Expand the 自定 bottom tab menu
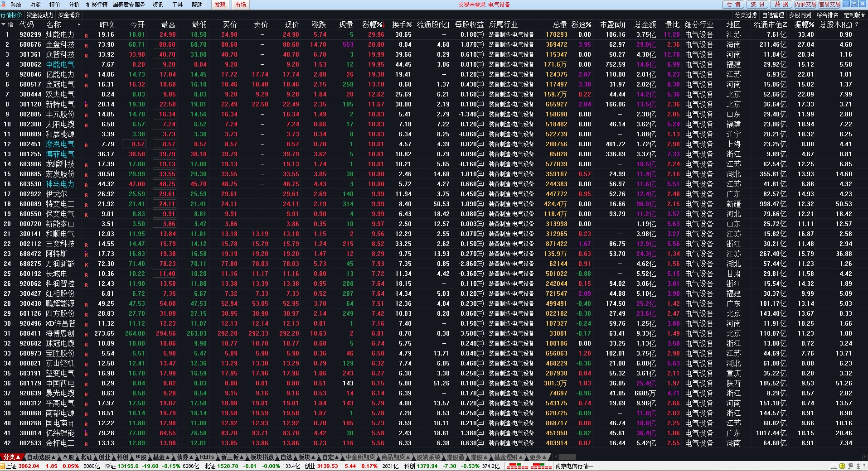Screen dimensions: 868x471 click(337, 457)
